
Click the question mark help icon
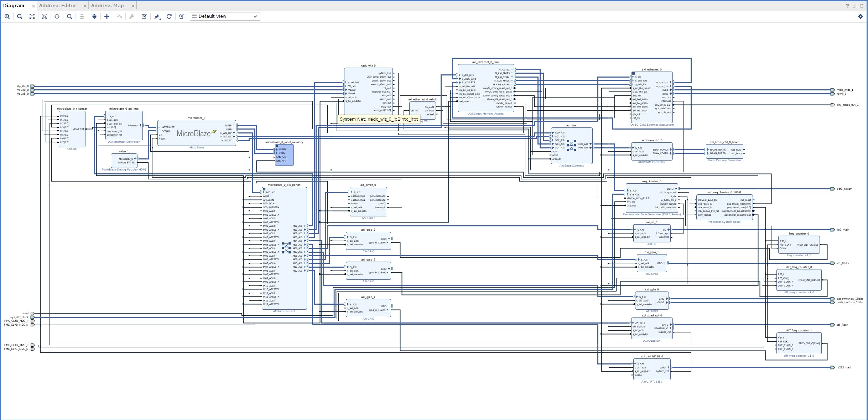coord(847,6)
